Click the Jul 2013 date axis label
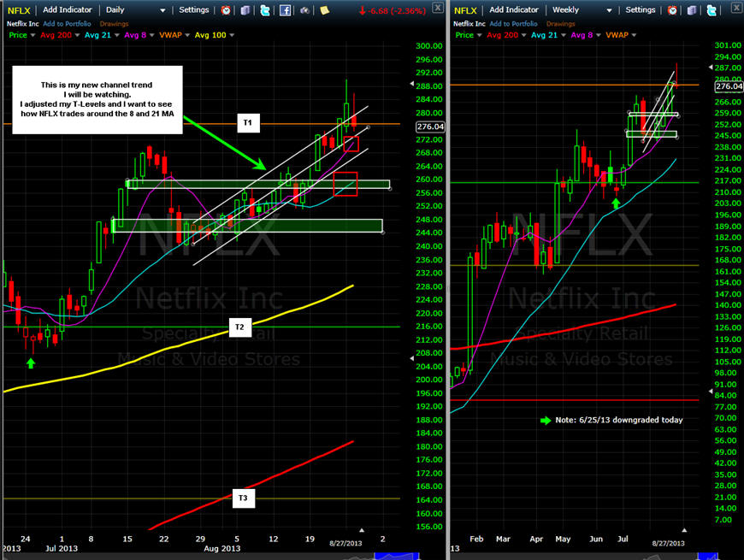This screenshot has width=744, height=560. tap(62, 549)
